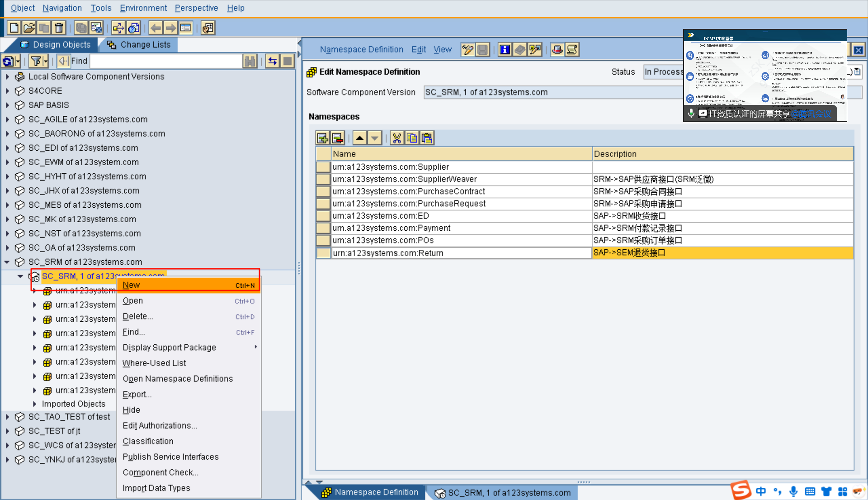Viewport: 868px width, 500px height.
Task: Click the notes pencil icon beside Information
Action: (x=535, y=50)
